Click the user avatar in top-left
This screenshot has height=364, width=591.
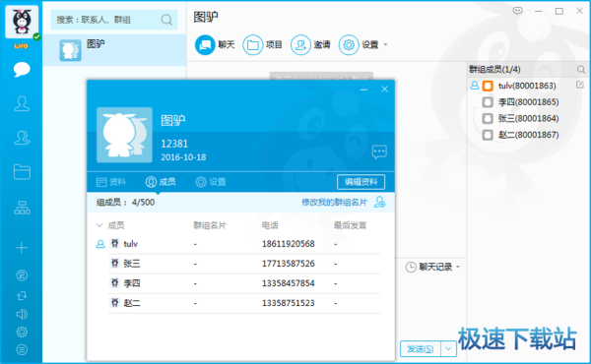pos(22,22)
